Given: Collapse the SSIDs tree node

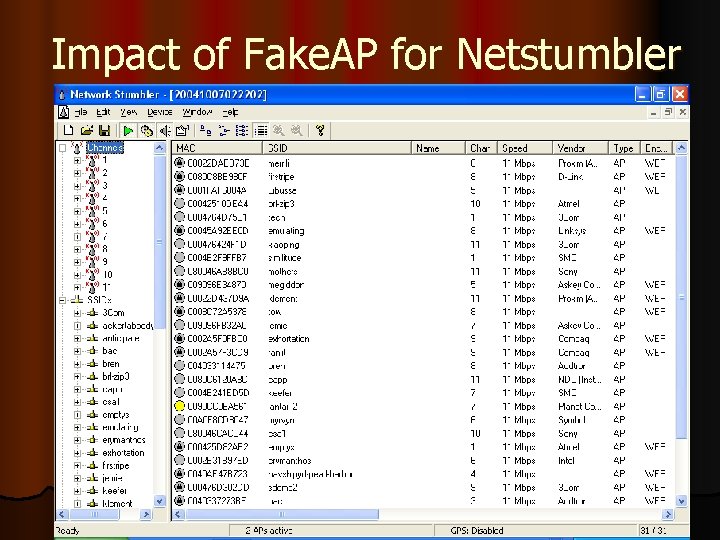Looking at the screenshot, I should [x=63, y=300].
